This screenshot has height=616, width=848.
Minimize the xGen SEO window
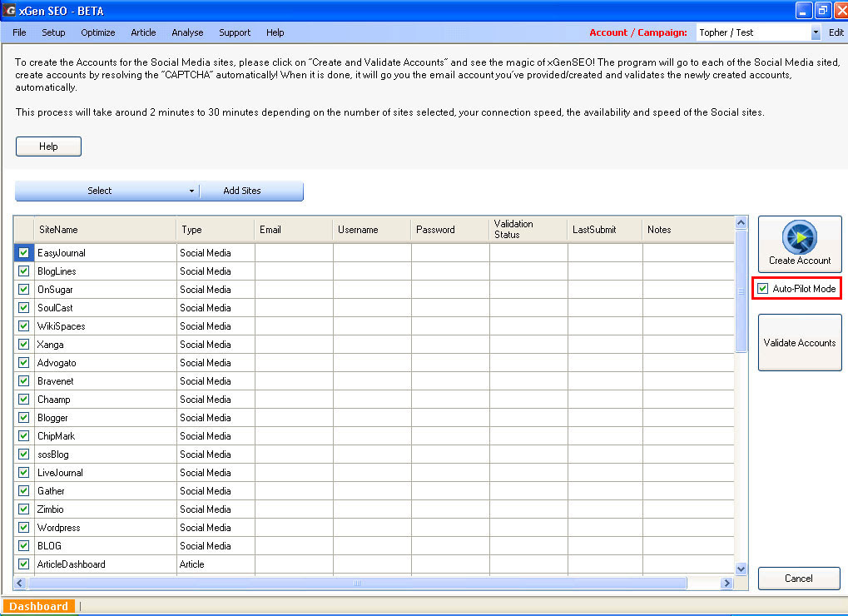click(x=803, y=10)
